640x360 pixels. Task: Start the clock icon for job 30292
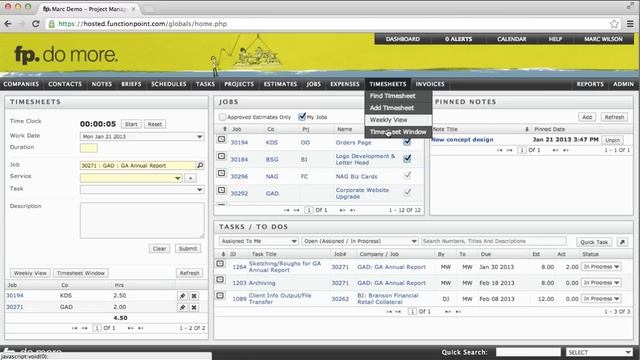tap(222, 190)
